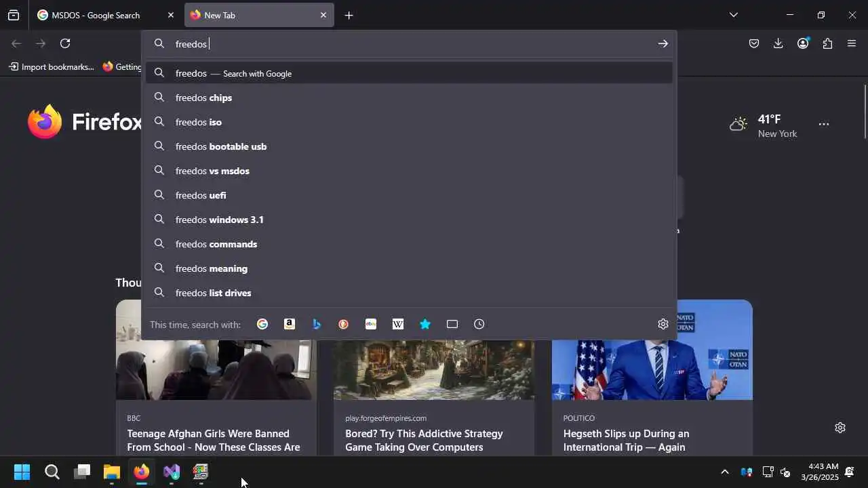This screenshot has width=868, height=488.
Task: Choose 'freedos — Search with Google' suggestion
Action: click(409, 73)
